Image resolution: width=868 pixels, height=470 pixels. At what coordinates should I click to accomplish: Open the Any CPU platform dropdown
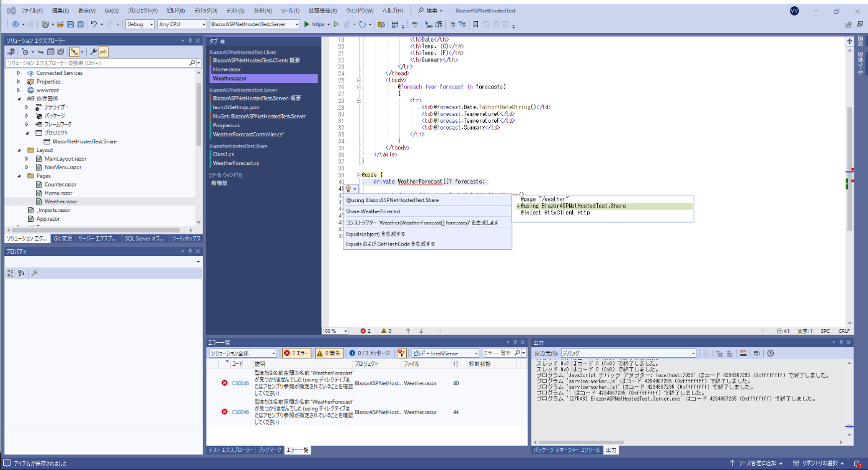click(x=182, y=24)
